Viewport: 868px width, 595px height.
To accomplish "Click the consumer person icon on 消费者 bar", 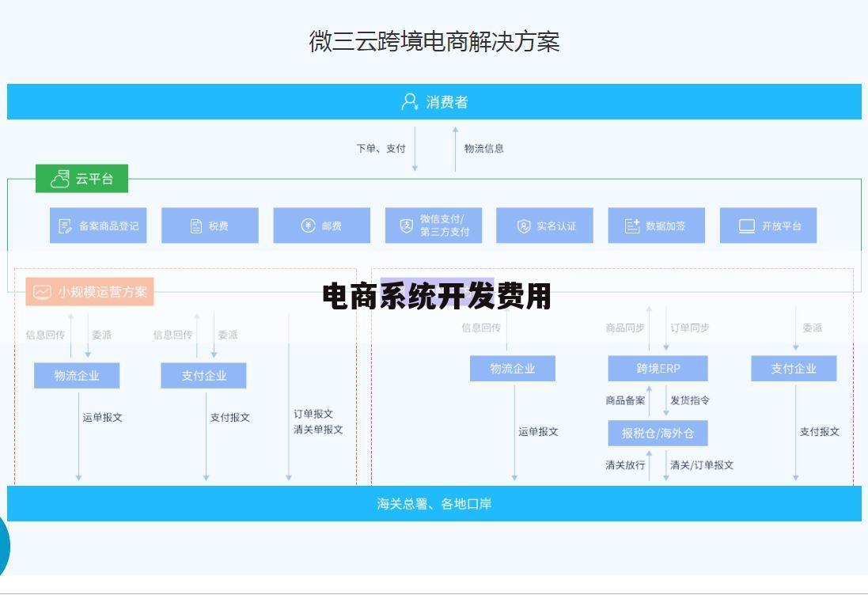I will [x=410, y=101].
